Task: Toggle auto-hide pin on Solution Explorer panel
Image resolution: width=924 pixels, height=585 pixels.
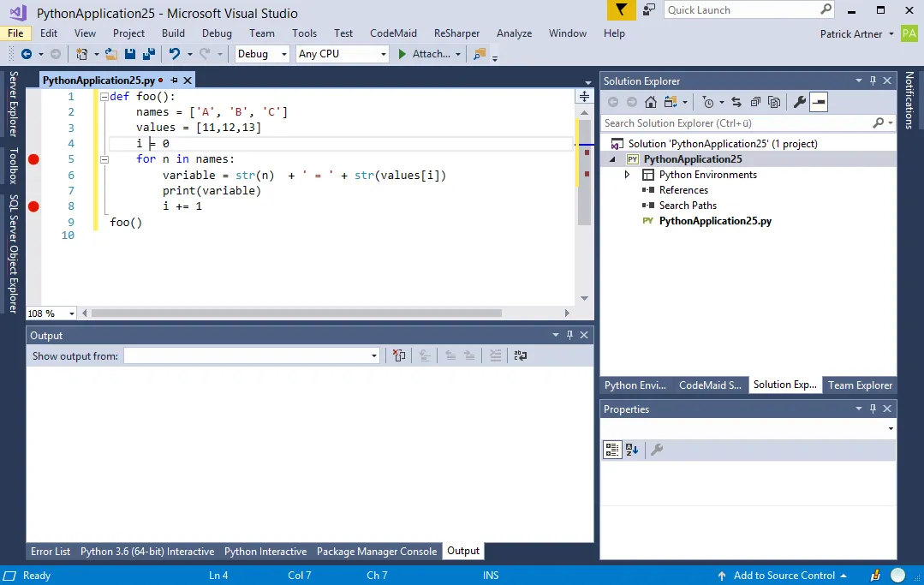Action: [873, 81]
